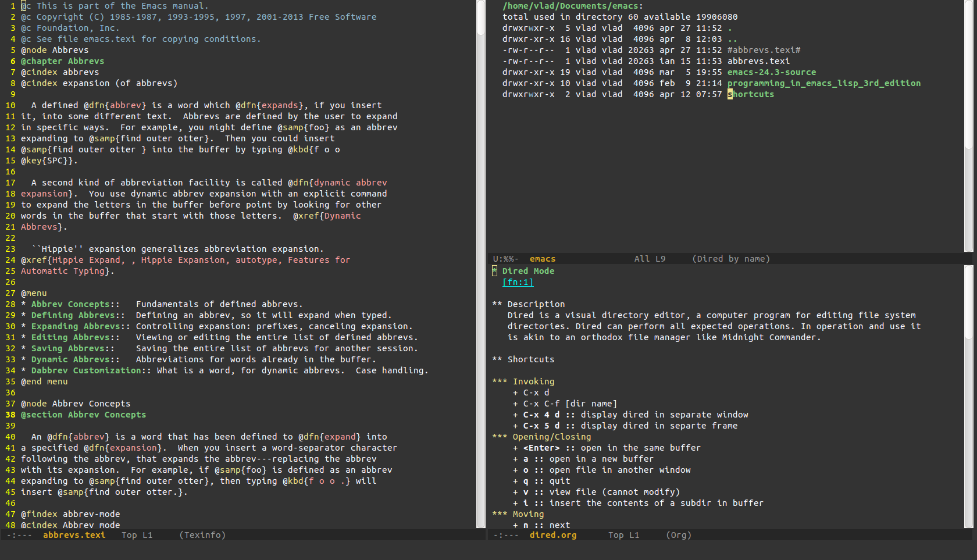Click the Dired Mode org heading
The width and height of the screenshot is (977, 560).
point(528,271)
